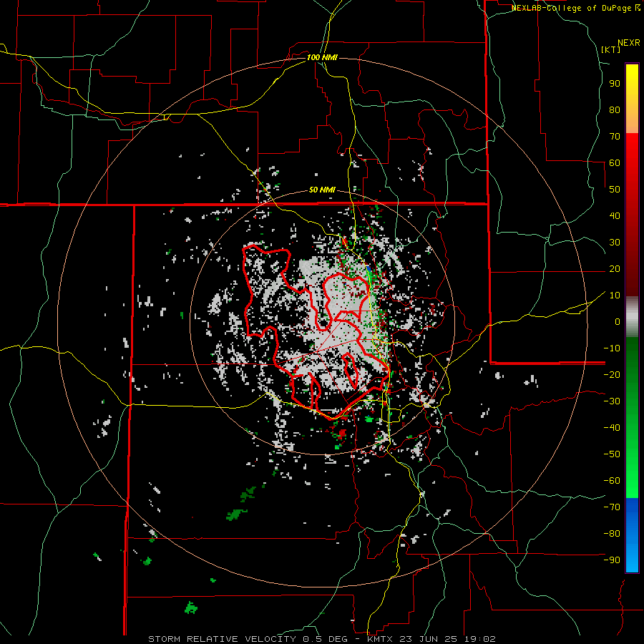644x644 pixels.
Task: Click the NEXR label above the scale
Action: pyautogui.click(x=629, y=43)
